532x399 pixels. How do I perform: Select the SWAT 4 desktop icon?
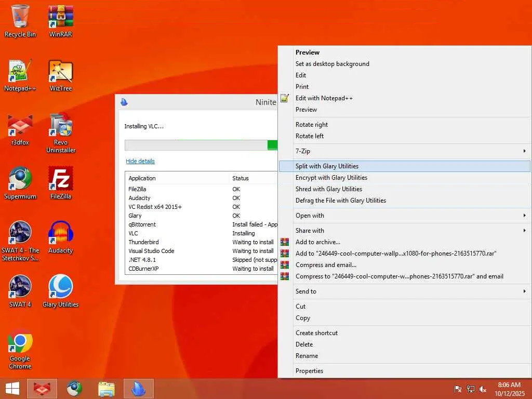pos(20,291)
